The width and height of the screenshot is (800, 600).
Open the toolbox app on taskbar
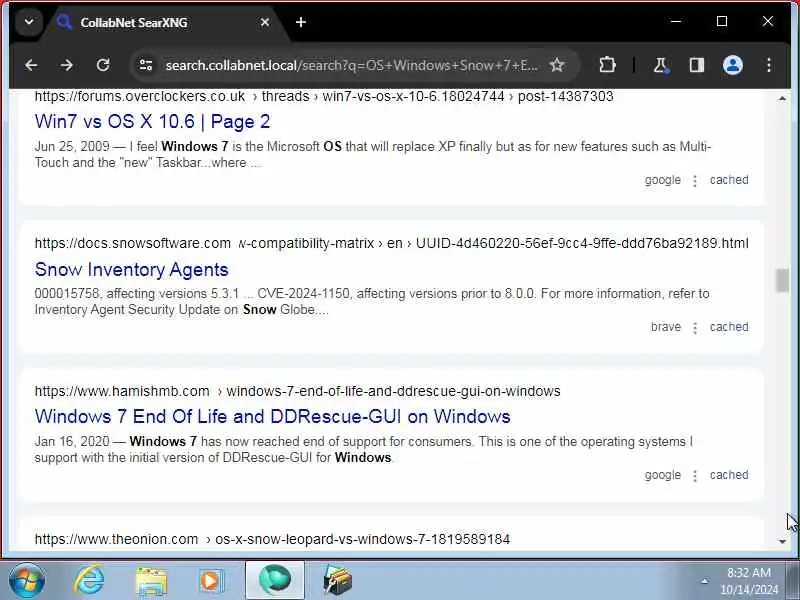337,581
